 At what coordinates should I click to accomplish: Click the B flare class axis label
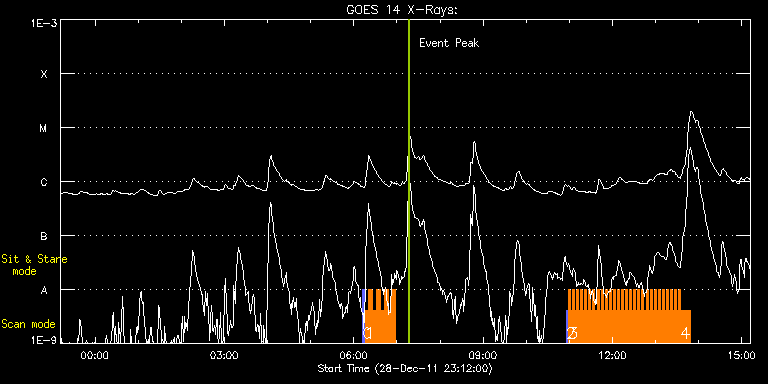44,236
